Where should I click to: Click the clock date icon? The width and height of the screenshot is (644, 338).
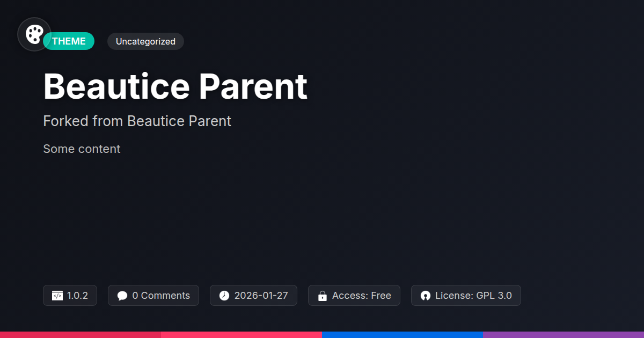[224, 296]
